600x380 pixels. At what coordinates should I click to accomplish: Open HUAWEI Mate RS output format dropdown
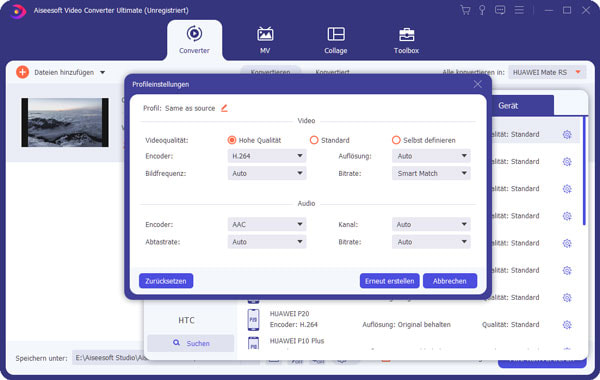tap(547, 72)
